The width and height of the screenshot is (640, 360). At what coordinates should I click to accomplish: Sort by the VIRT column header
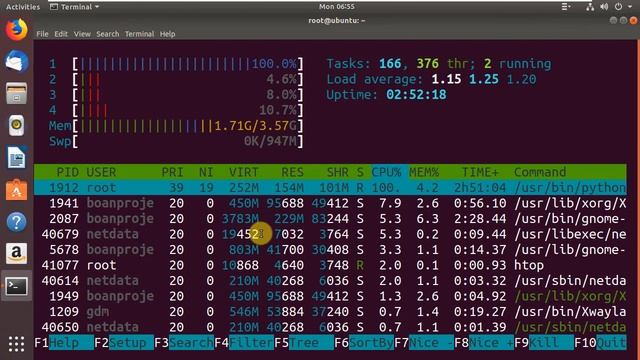pos(243,172)
